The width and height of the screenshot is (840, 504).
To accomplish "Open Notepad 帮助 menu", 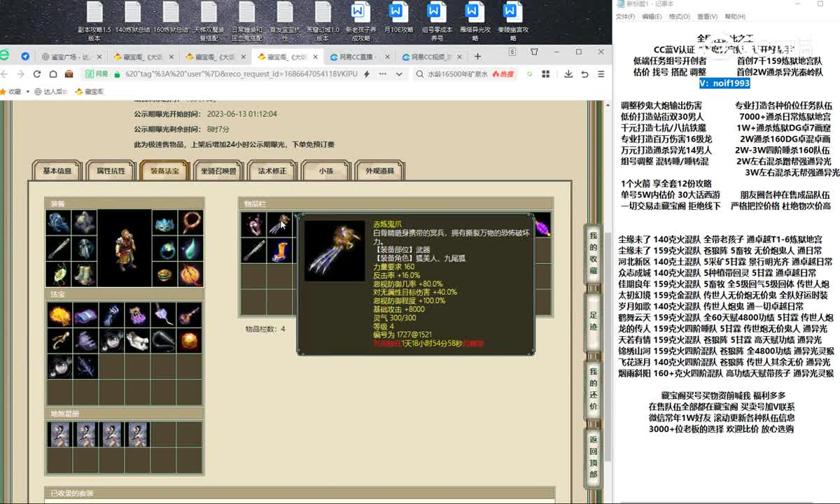I will 735,16.
